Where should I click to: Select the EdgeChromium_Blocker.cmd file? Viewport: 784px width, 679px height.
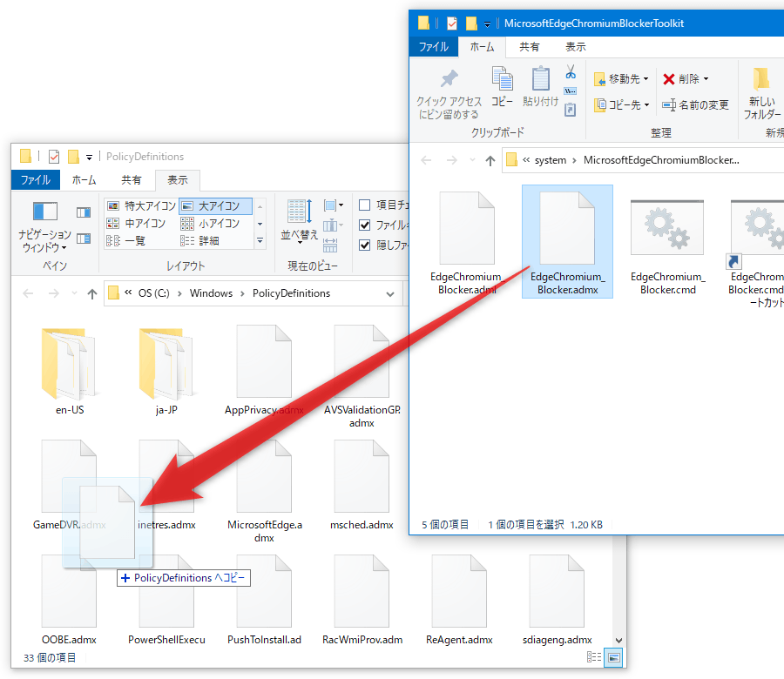(x=667, y=242)
